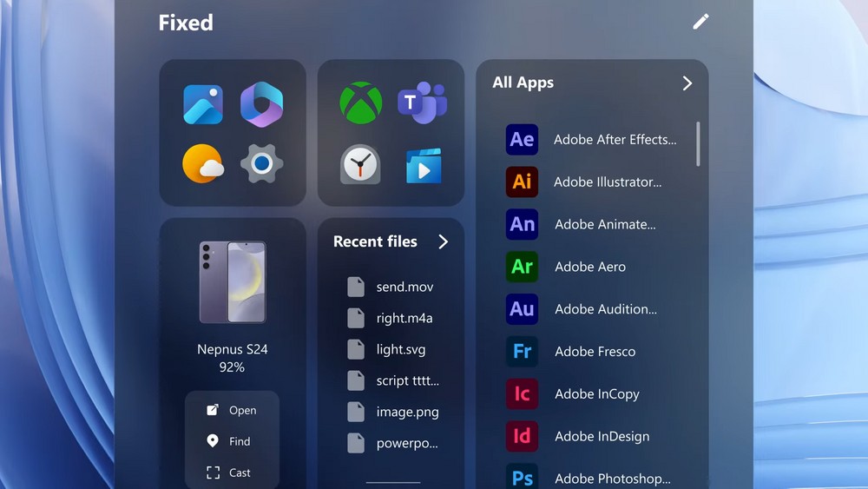Open the Microsoft Teams icon
The height and width of the screenshot is (489, 868).
[423, 102]
